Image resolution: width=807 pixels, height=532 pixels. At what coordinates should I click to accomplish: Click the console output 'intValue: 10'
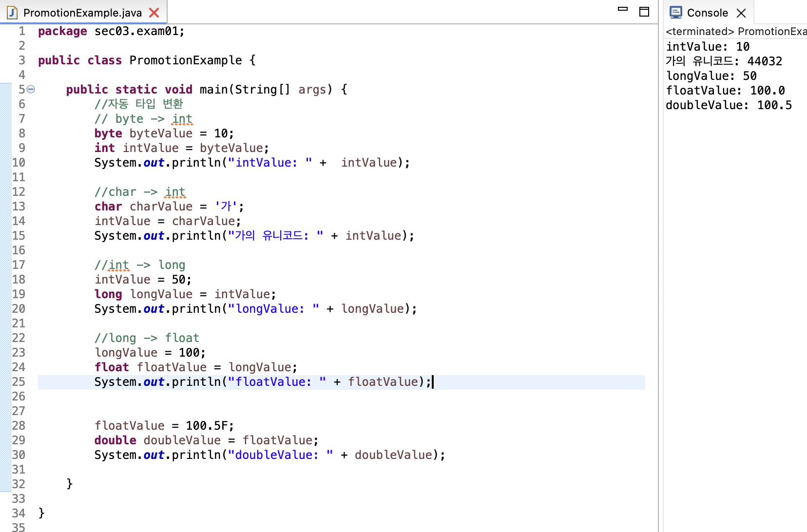(x=708, y=47)
